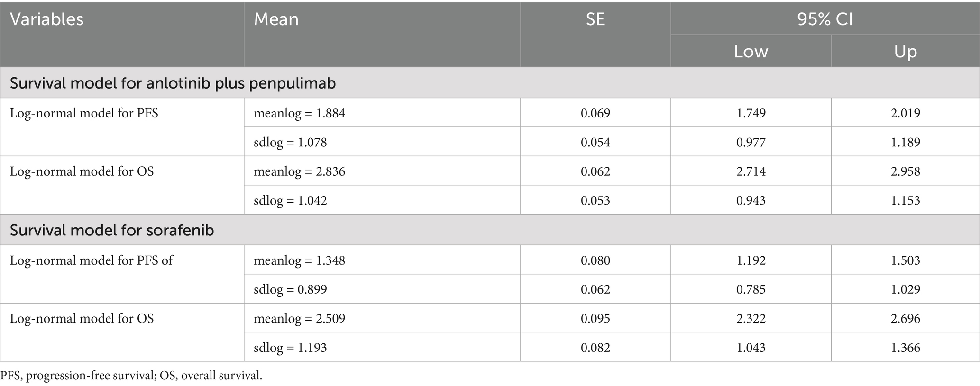Click the PFS, OS abbreviation footnote

pos(131,376)
